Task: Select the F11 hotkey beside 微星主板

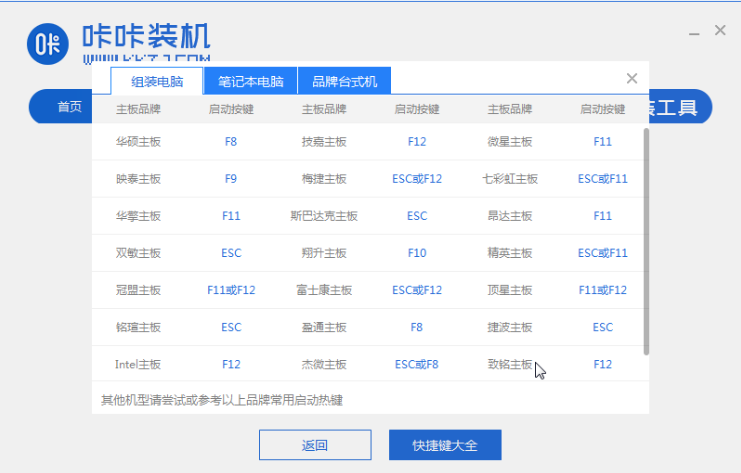Action: pyautogui.click(x=602, y=142)
